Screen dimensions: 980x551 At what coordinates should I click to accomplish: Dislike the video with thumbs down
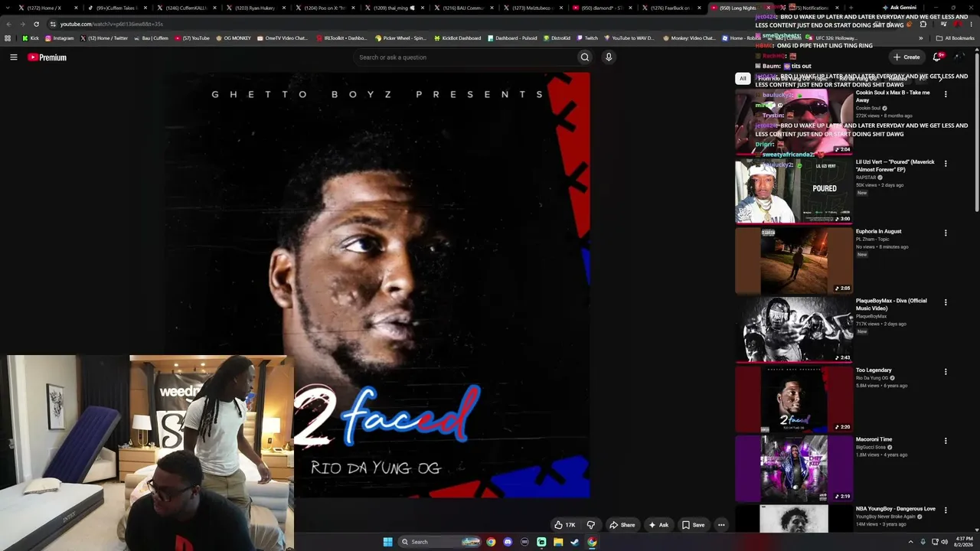tap(590, 525)
